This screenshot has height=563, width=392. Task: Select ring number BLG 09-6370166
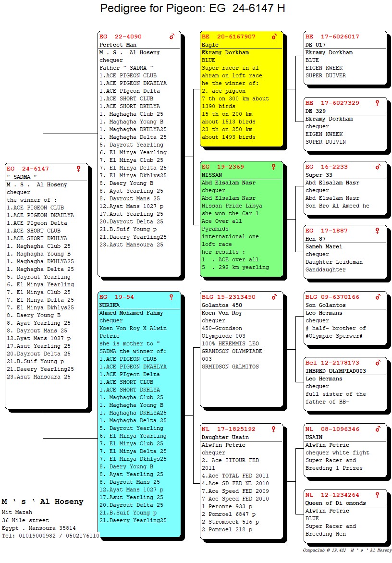tap(332, 297)
